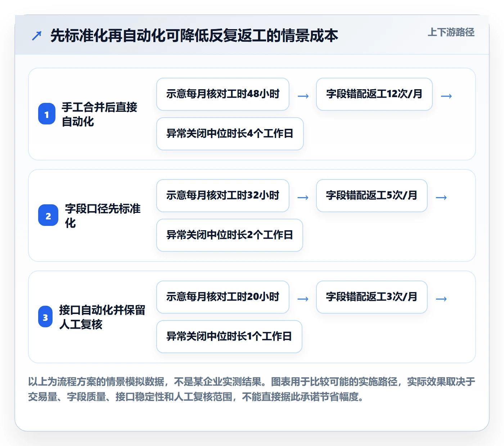The height and width of the screenshot is (446, 504).
Task: Click the arrow after 示意每月核对工时32小时
Action: 303,197
